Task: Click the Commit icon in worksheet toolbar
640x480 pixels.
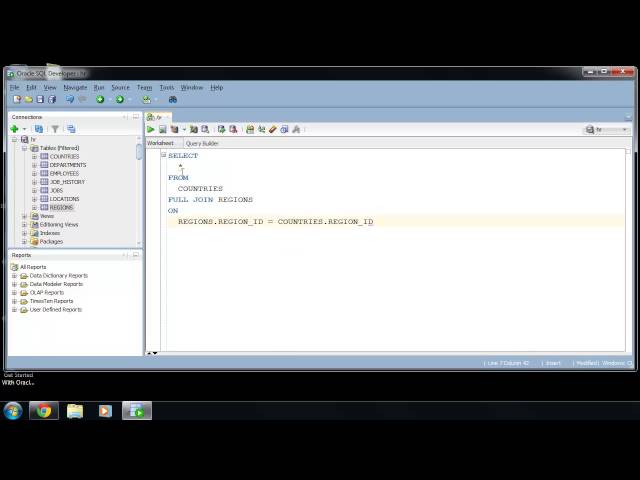Action: pyautogui.click(x=221, y=129)
